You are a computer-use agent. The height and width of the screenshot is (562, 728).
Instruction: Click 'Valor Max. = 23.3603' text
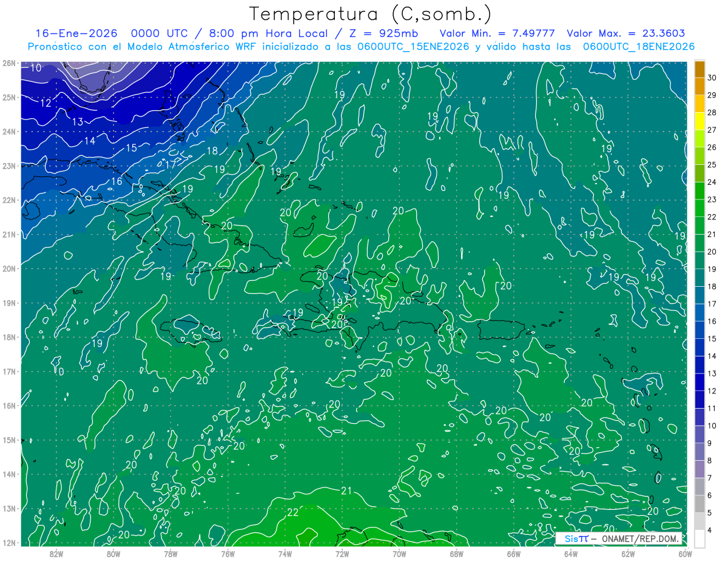tap(625, 33)
